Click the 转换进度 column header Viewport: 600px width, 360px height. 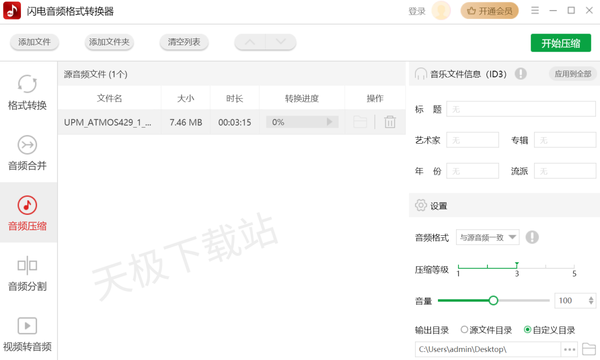(x=302, y=98)
